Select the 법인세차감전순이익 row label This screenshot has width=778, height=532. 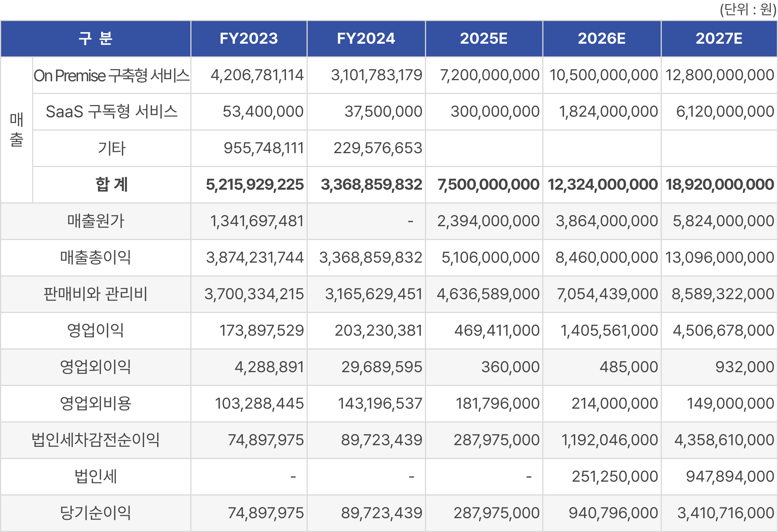(x=96, y=440)
